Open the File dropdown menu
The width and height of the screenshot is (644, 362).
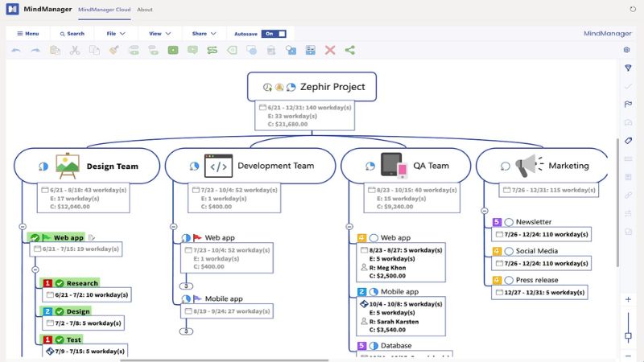115,34
